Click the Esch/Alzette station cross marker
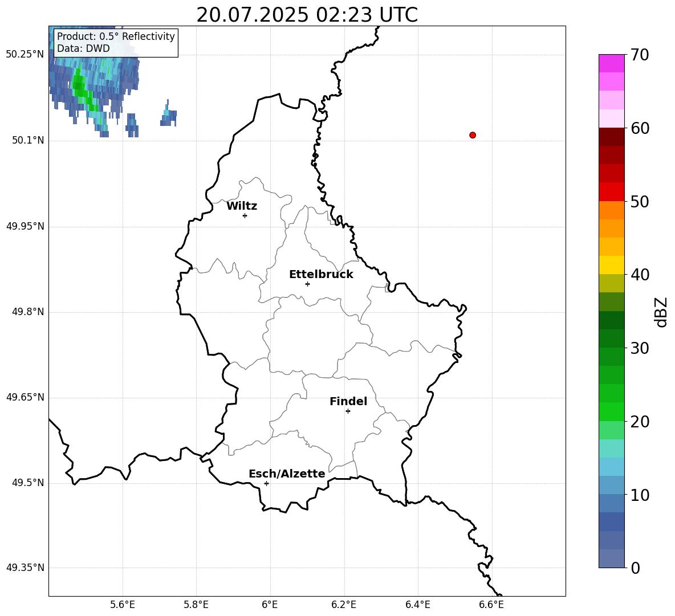 (266, 483)
